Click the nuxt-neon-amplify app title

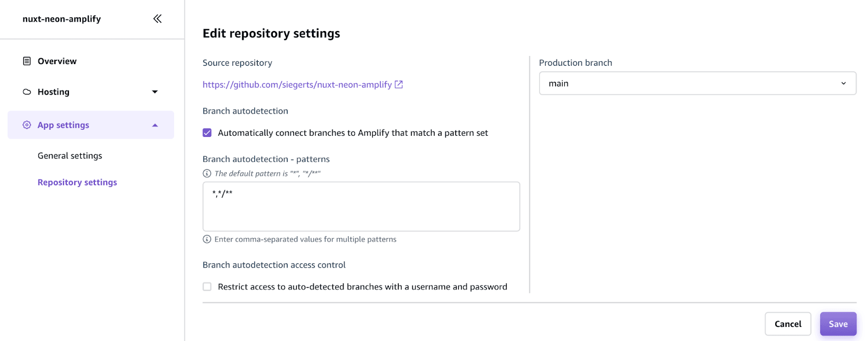[x=61, y=18]
